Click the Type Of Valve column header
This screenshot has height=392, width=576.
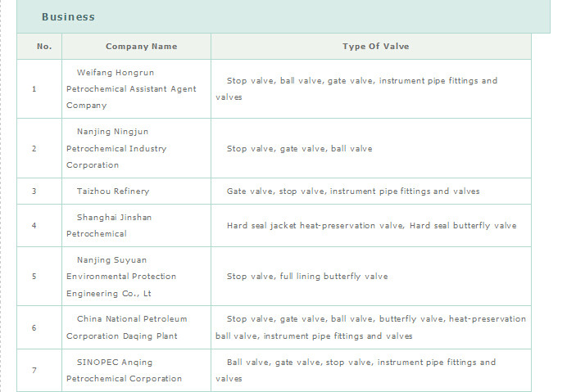pos(375,47)
